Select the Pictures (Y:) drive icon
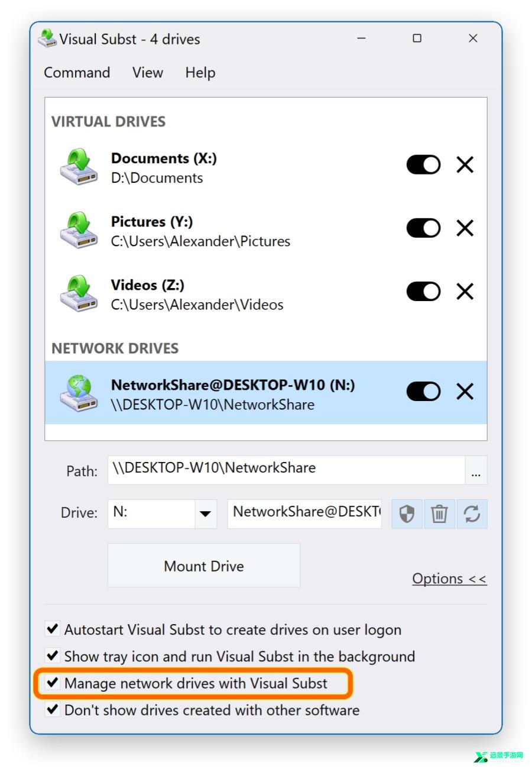532x772 pixels. coord(79,230)
